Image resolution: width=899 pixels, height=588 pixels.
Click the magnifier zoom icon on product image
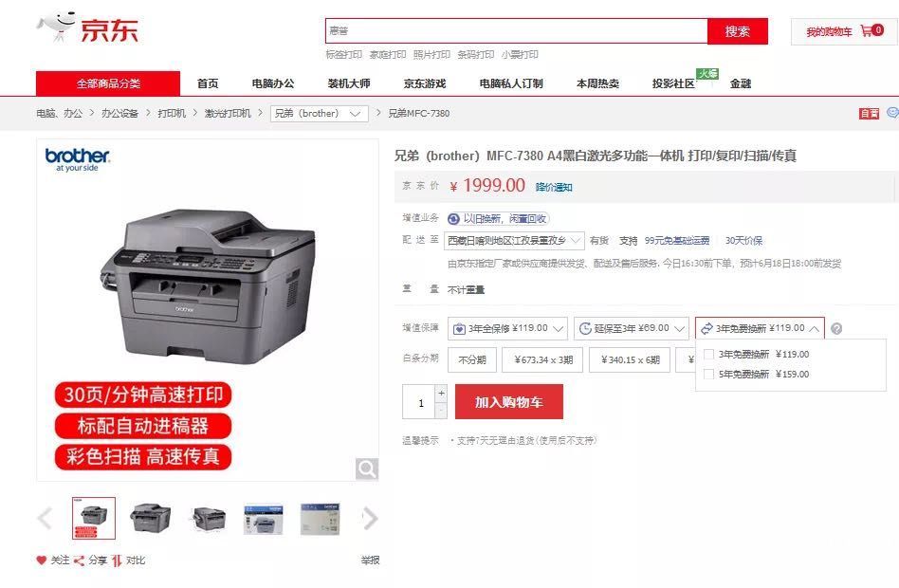click(x=366, y=469)
